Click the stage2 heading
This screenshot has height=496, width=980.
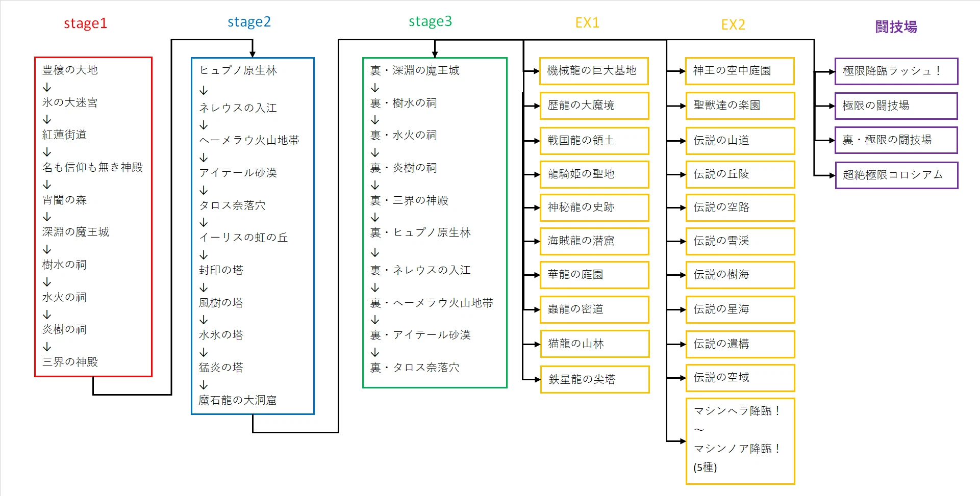[249, 22]
